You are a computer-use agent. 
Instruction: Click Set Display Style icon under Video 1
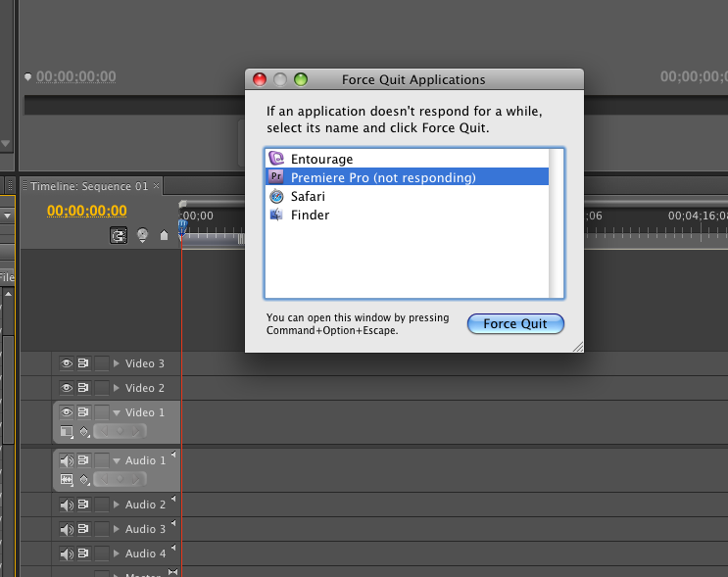(67, 431)
